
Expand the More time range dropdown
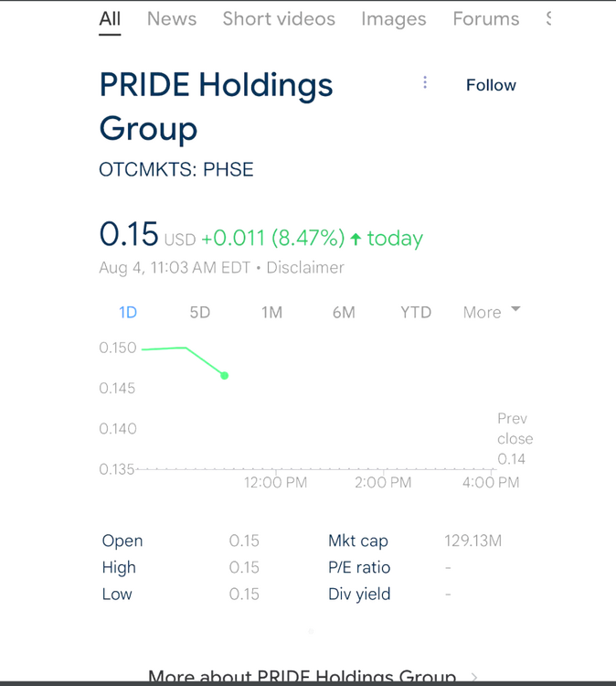point(491,312)
